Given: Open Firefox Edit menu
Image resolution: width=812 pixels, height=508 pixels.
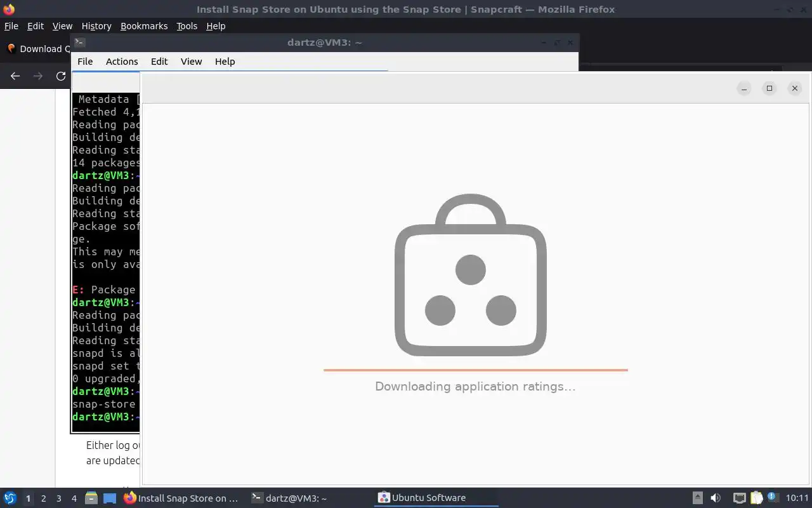Looking at the screenshot, I should click(36, 26).
